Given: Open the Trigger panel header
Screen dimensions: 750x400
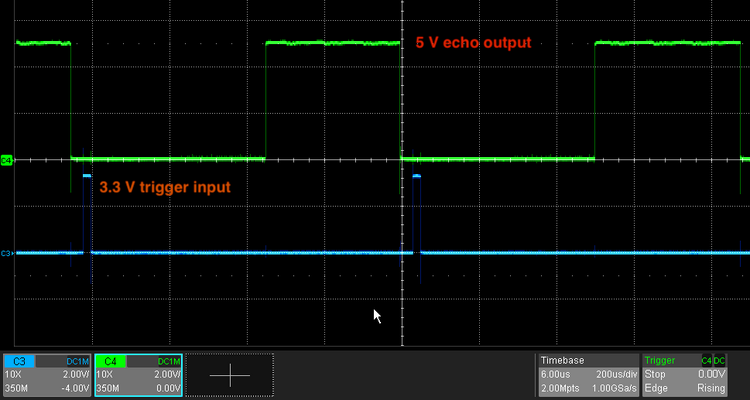Looking at the screenshot, I should click(659, 360).
